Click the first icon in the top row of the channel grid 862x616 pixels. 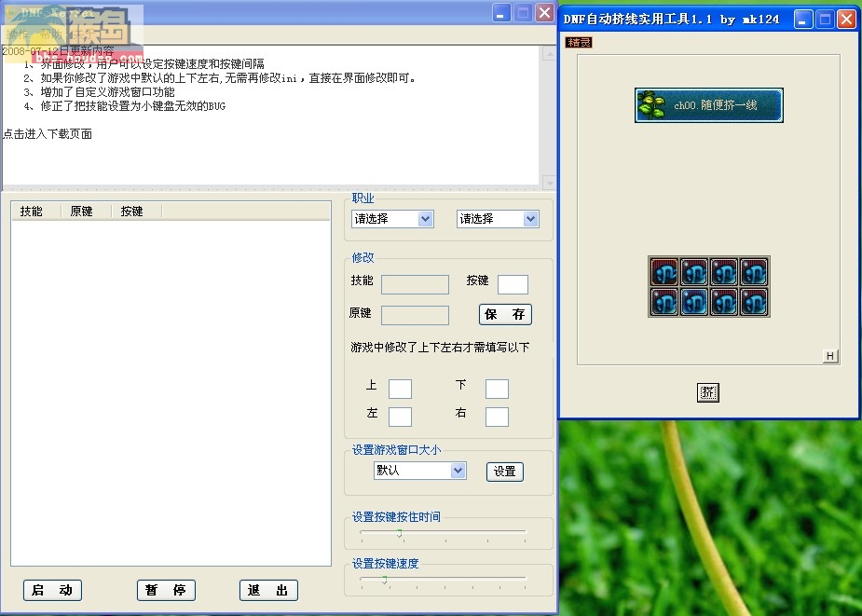point(664,271)
